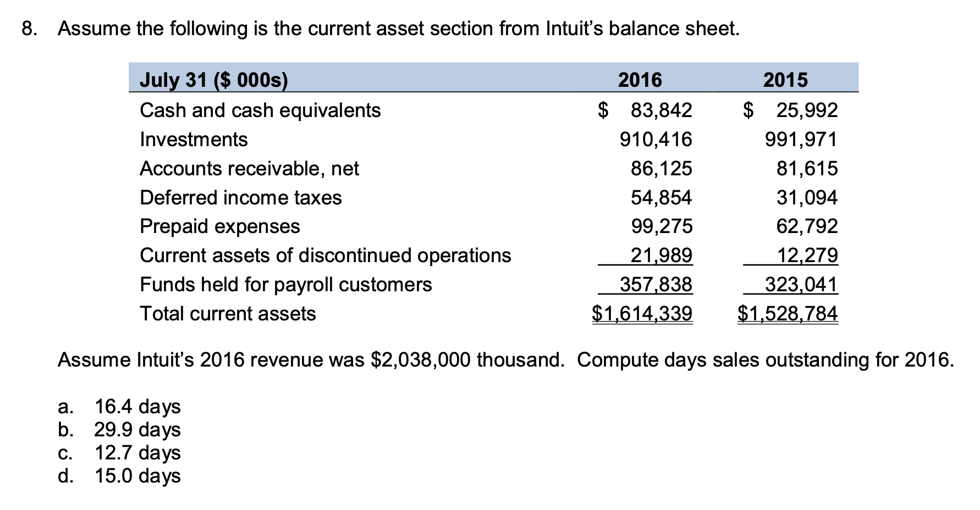The image size is (980, 510).
Task: Click Funds held for payroll customers label
Action: [286, 285]
